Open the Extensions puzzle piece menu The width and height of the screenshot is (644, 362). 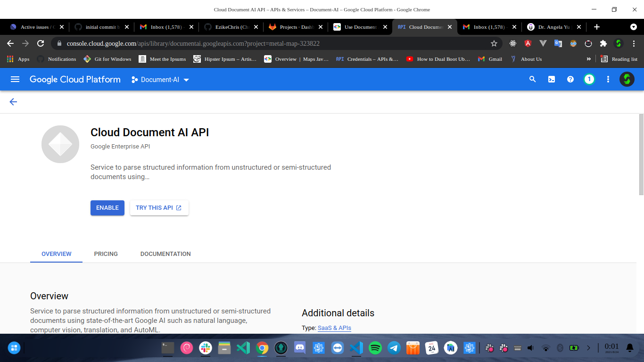tap(603, 43)
